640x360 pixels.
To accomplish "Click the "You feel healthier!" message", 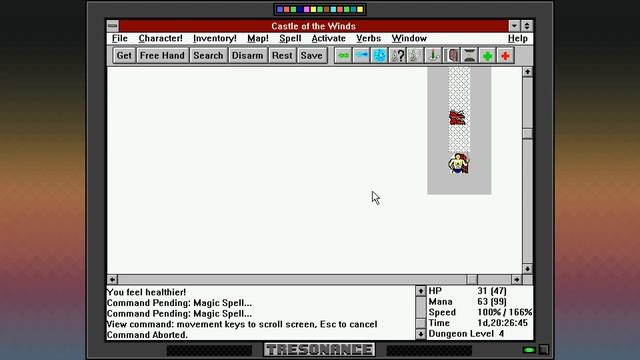I will pos(146,292).
